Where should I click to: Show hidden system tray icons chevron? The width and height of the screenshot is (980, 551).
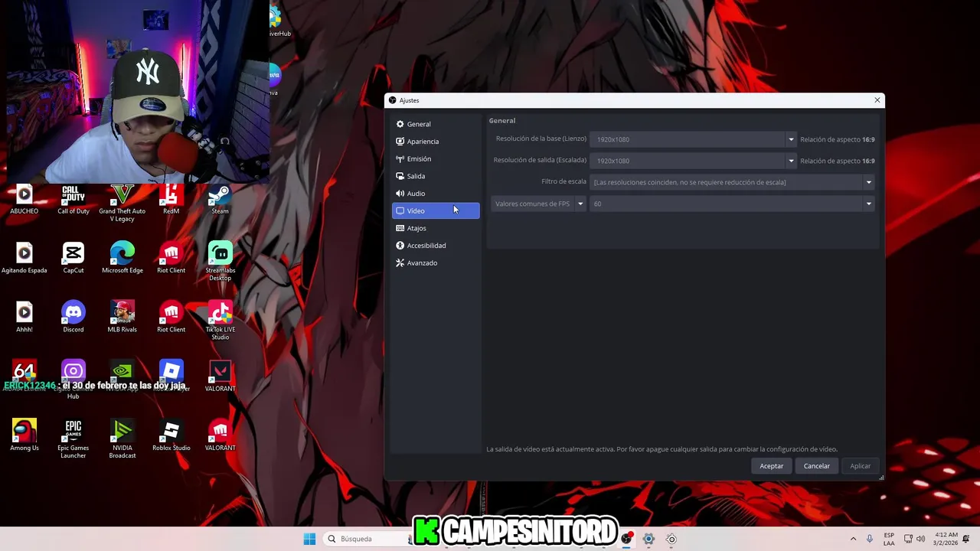[x=853, y=539]
